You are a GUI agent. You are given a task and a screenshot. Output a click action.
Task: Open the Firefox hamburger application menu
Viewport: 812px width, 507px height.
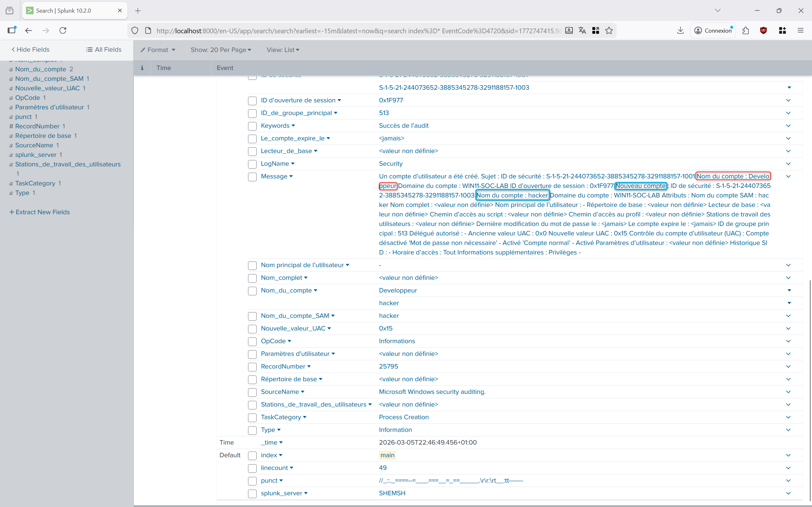(x=801, y=30)
